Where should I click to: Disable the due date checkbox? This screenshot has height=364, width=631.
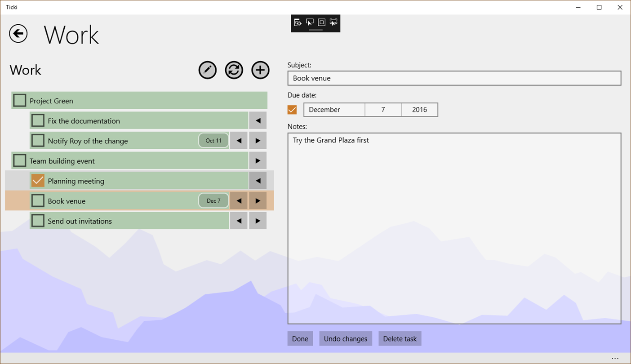pyautogui.click(x=292, y=110)
